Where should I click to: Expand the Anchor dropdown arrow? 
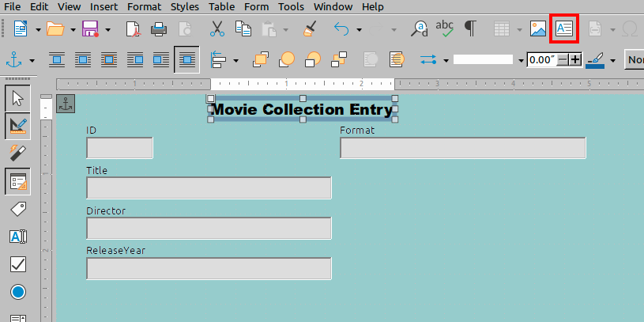coord(32,60)
